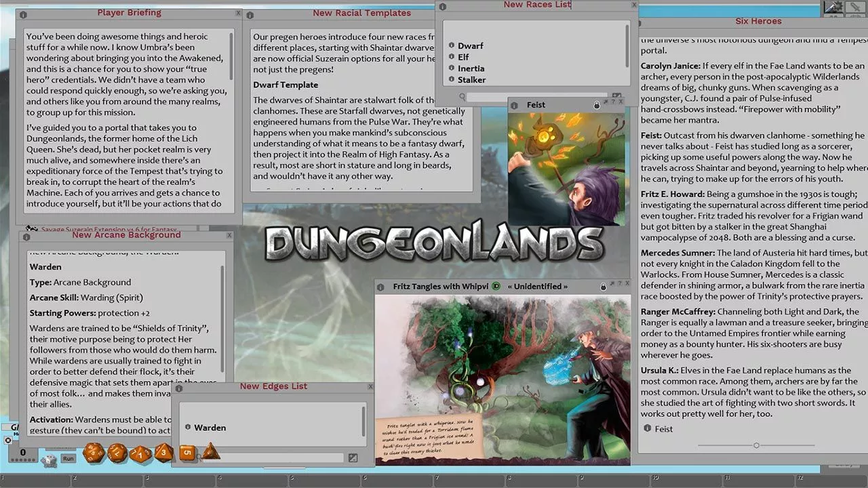Select the orange d8 die

click(x=163, y=452)
